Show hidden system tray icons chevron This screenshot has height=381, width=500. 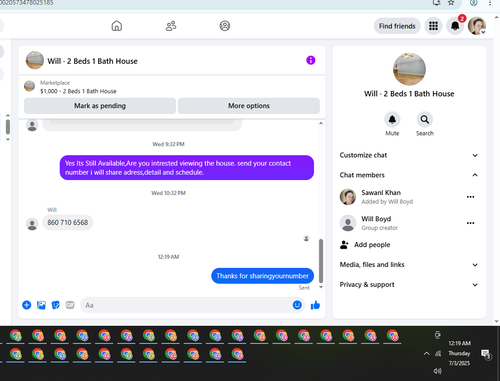click(x=426, y=353)
